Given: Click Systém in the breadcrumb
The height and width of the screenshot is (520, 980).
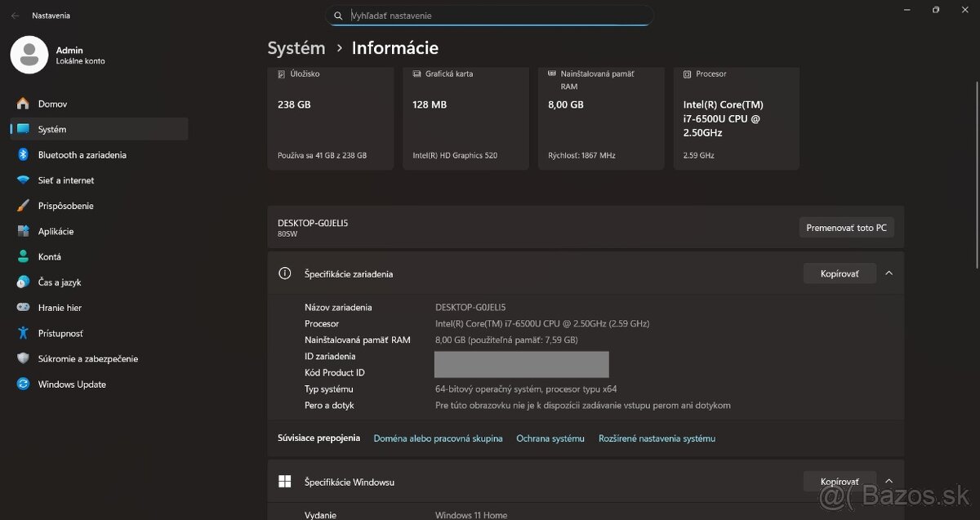Looking at the screenshot, I should click(296, 48).
